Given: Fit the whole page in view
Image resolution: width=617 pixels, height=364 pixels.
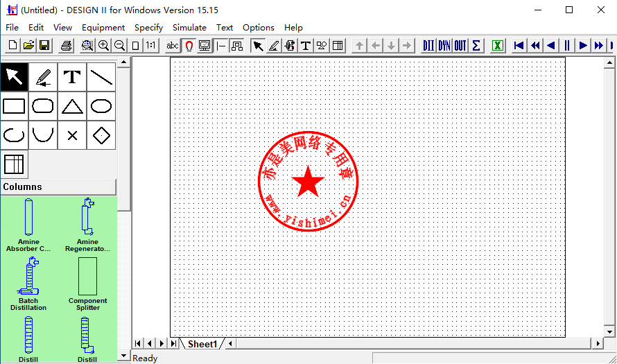Looking at the screenshot, I should tap(135, 46).
